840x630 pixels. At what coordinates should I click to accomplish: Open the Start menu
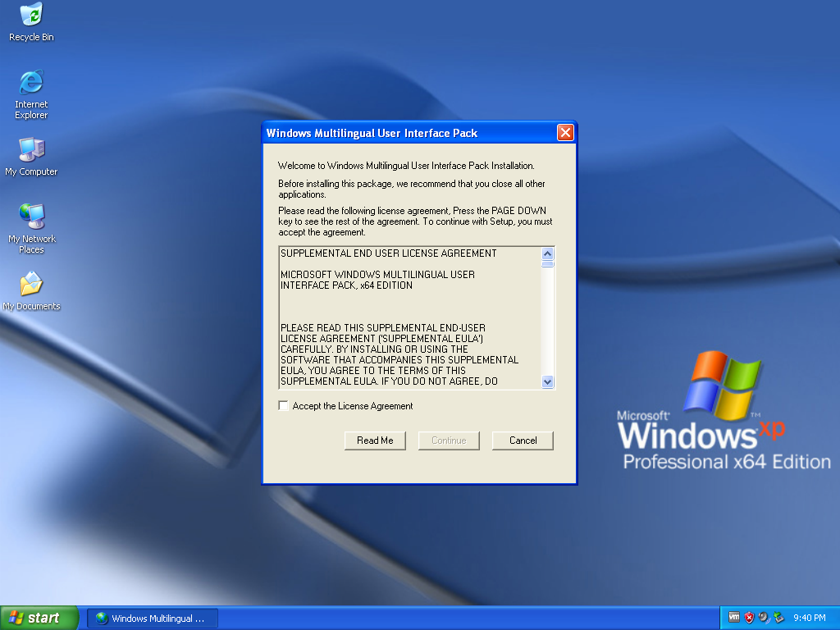tap(39, 618)
